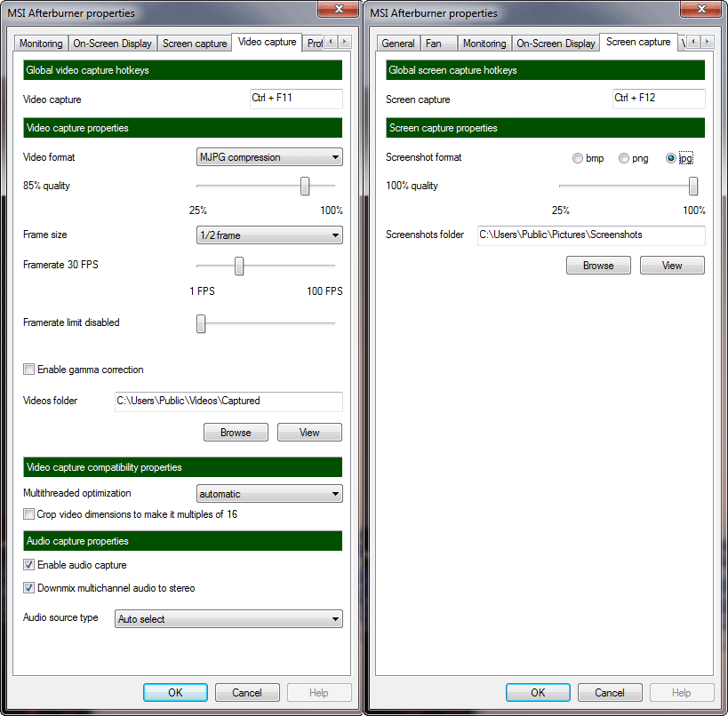Click the '1 FPS' framerate label
The width and height of the screenshot is (728, 716).
(202, 291)
